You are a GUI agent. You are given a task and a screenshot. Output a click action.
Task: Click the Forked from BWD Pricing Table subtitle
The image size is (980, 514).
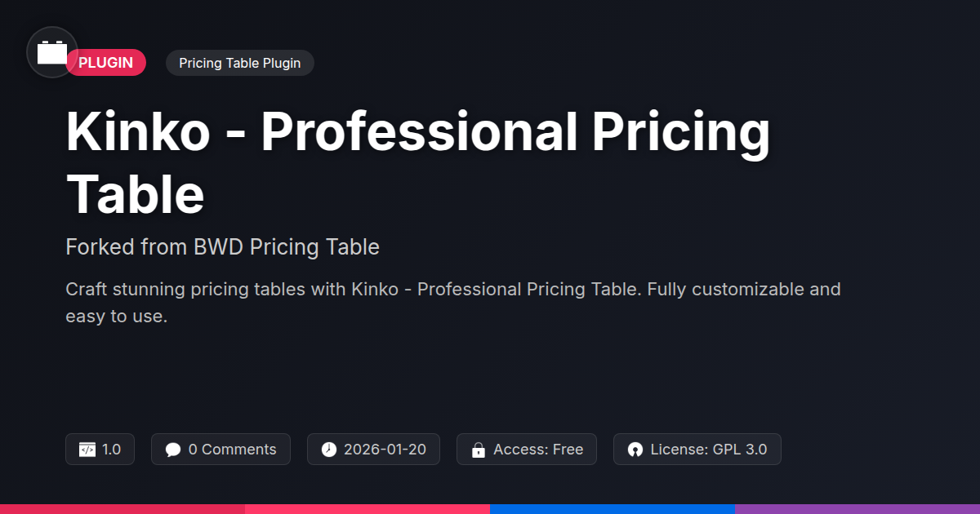[222, 246]
